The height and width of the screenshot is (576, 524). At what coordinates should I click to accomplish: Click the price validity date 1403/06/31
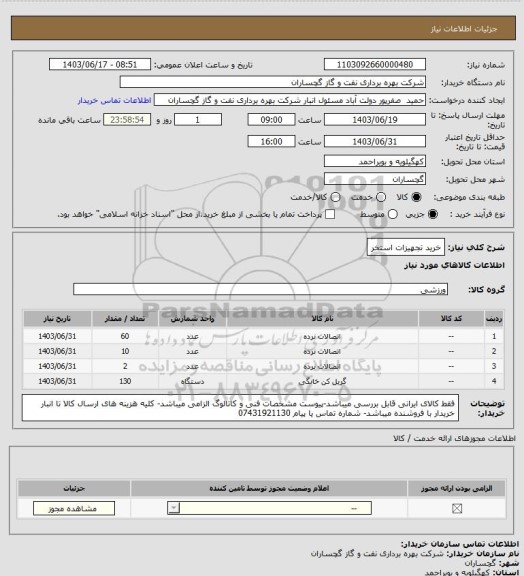(375, 141)
